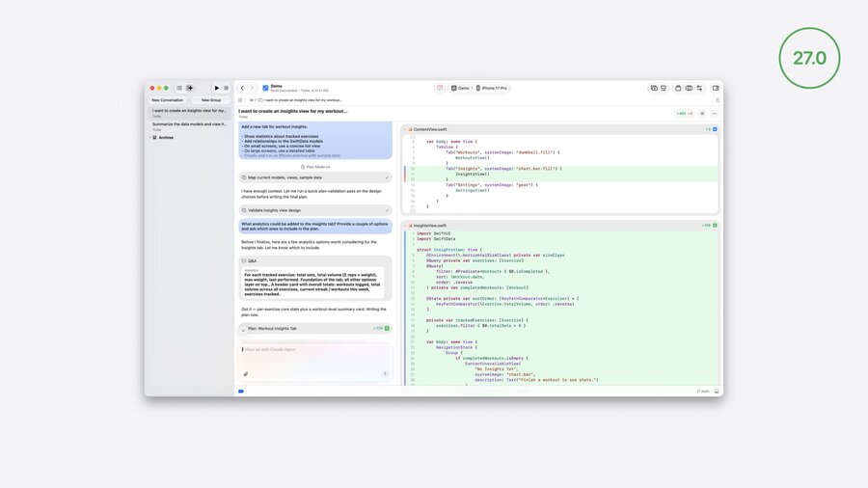This screenshot has width=868, height=488.
Task: Click the 'What analytics could be added' message bubble
Action: pos(315,227)
